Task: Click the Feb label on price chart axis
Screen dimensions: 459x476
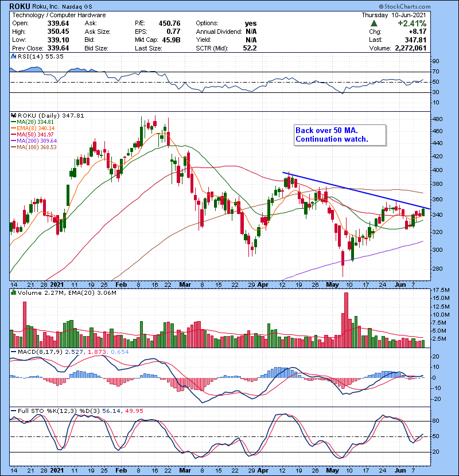Action: (x=121, y=285)
